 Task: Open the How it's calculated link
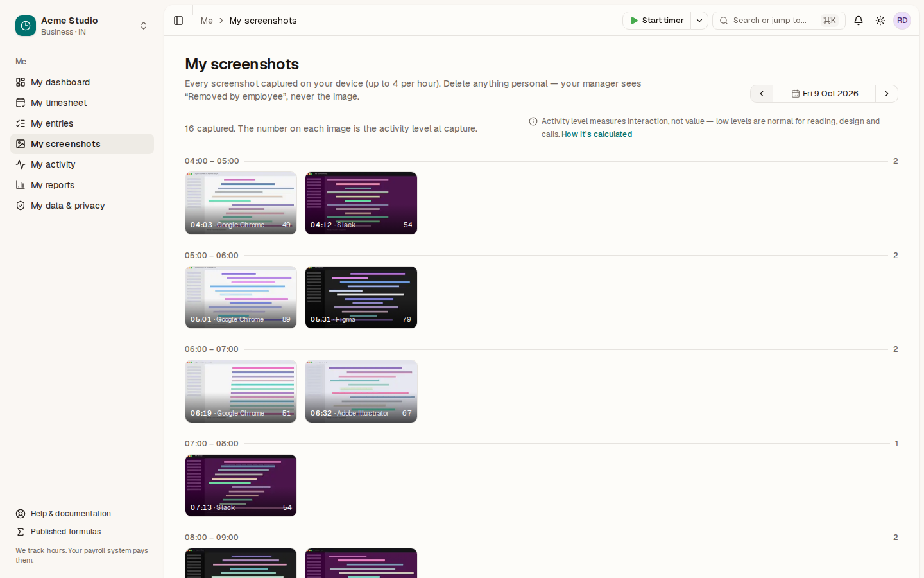point(597,134)
